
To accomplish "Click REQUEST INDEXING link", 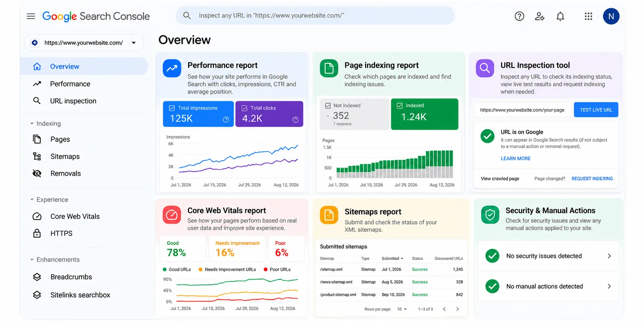I will [592, 179].
